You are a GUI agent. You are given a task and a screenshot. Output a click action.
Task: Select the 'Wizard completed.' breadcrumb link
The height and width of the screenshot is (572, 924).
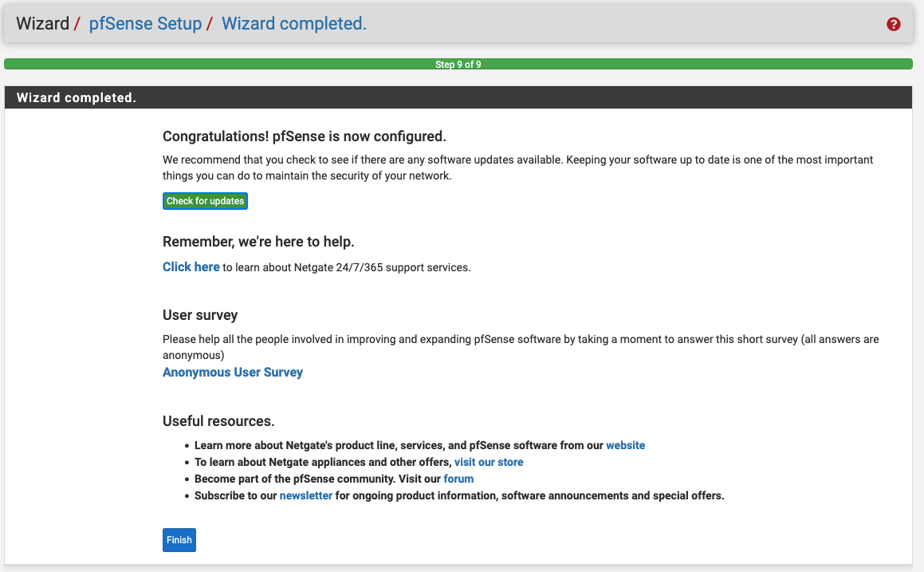pos(294,24)
